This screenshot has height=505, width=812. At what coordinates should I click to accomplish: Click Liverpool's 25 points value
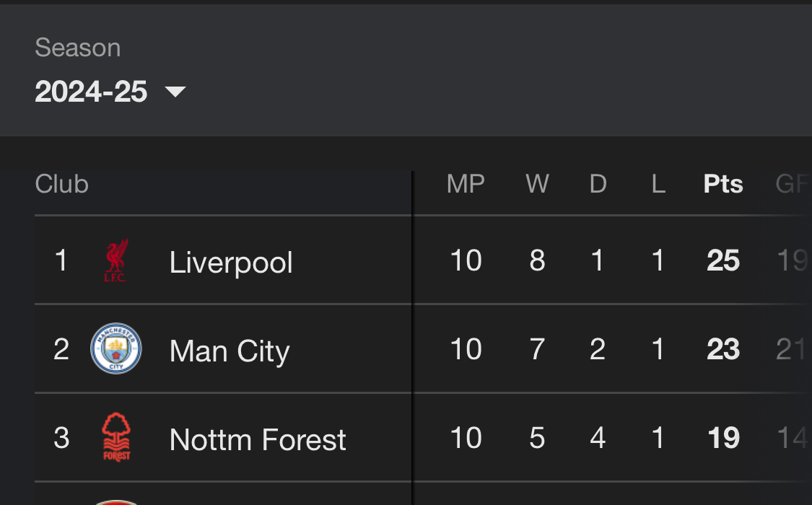pos(723,260)
